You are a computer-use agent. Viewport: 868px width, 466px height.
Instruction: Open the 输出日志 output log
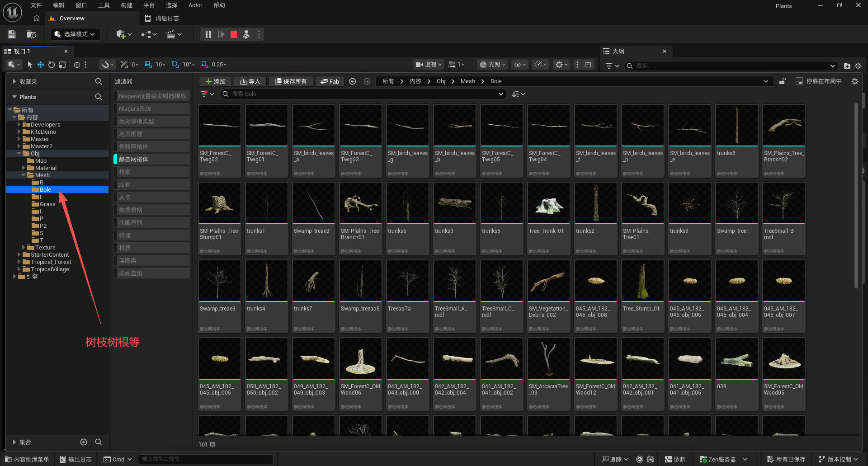76,459
